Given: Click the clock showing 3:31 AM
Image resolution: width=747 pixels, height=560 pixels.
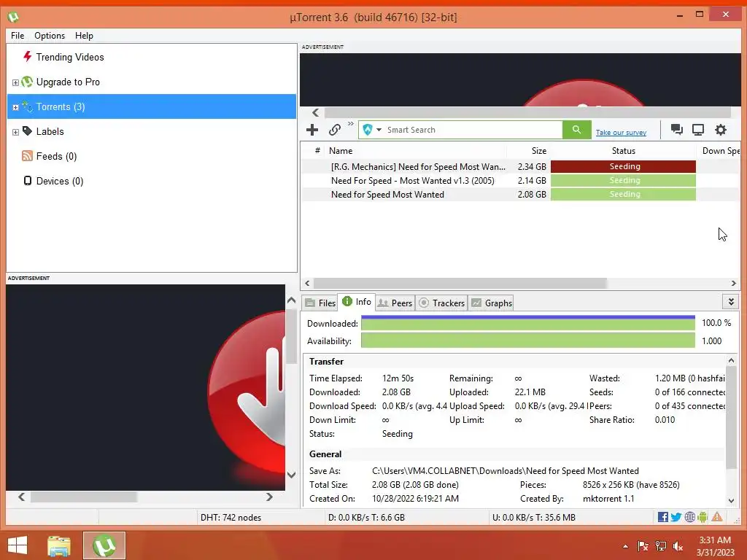Looking at the screenshot, I should pyautogui.click(x=715, y=540).
